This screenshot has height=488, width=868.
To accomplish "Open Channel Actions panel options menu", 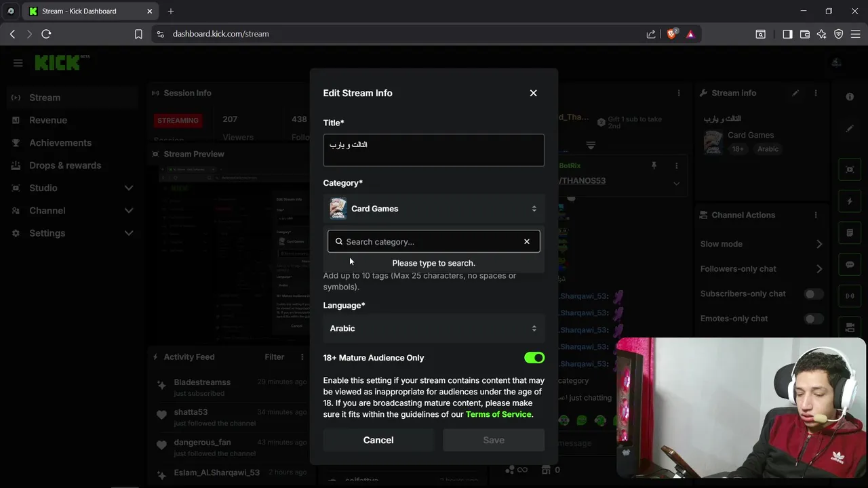I will (816, 215).
